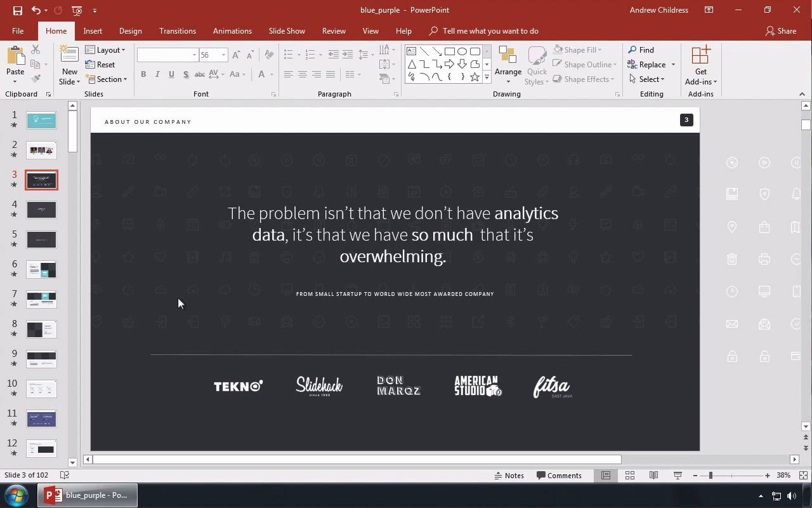Click the spell check status icon
The height and width of the screenshot is (508, 812).
(x=64, y=476)
